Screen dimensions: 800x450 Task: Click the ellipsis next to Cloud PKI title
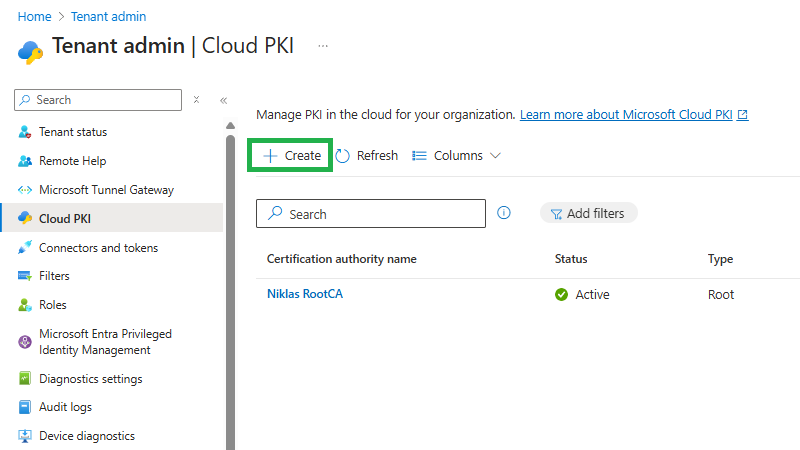pos(322,46)
